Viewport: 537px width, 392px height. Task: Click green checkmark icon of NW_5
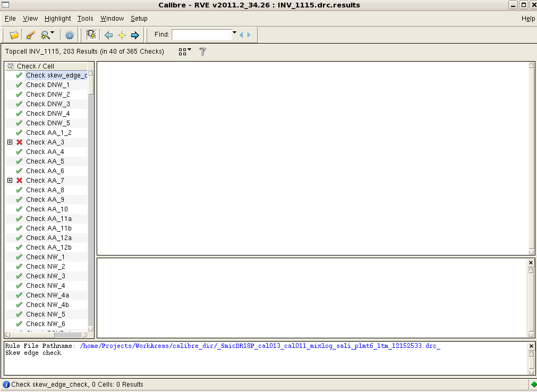tap(19, 314)
